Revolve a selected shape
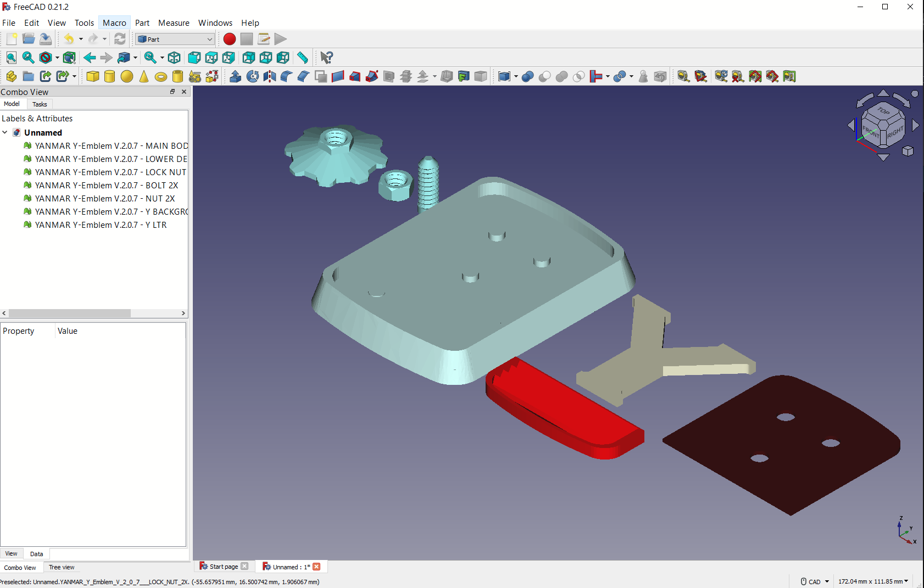The height and width of the screenshot is (588, 924). [253, 76]
